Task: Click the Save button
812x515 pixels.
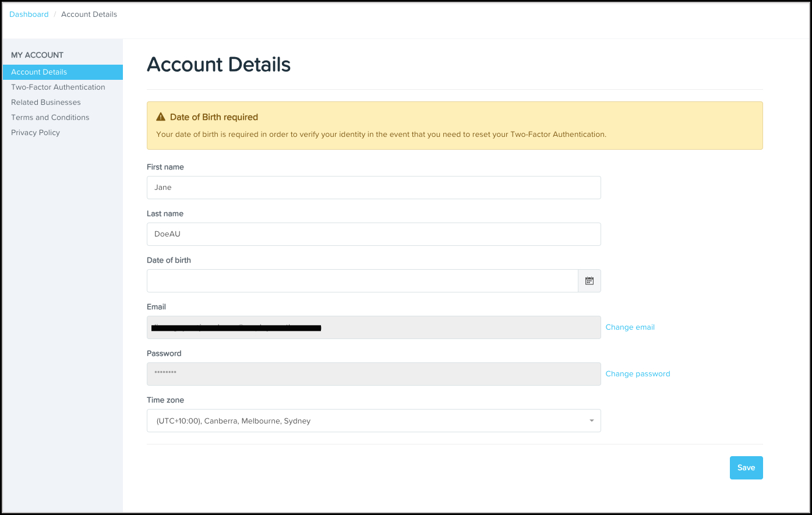Action: point(746,467)
